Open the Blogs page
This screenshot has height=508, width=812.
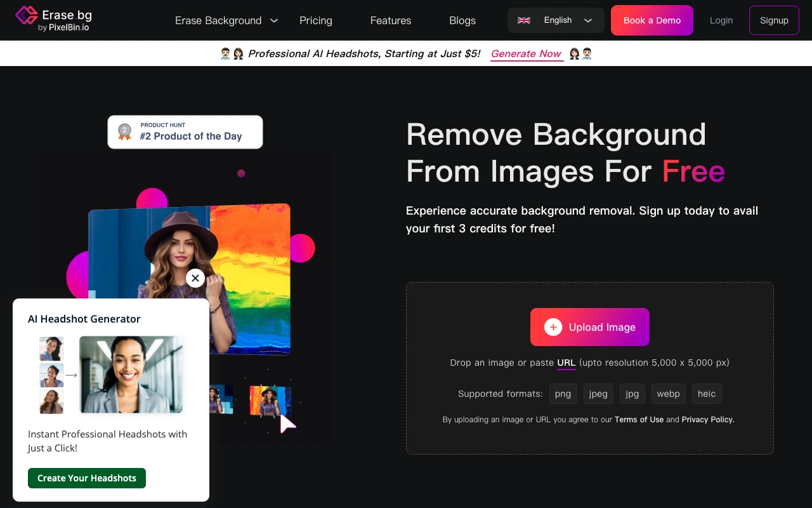462,20
